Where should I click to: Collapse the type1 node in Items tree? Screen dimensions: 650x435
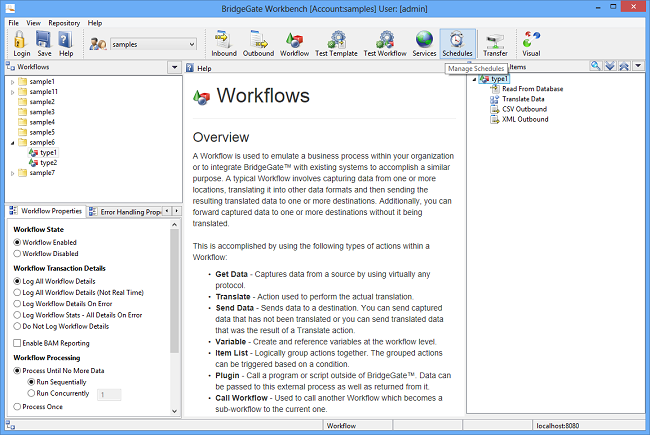[474, 79]
